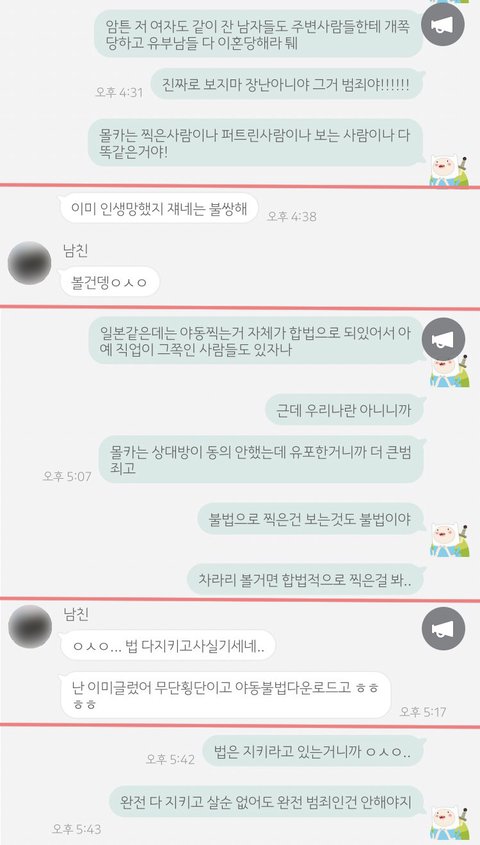Tap the 진짜로 보지마 장난아니야 message bubble

point(286,85)
